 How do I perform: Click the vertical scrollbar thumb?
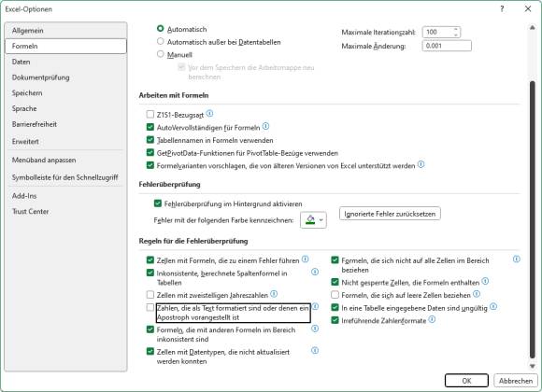[533, 219]
